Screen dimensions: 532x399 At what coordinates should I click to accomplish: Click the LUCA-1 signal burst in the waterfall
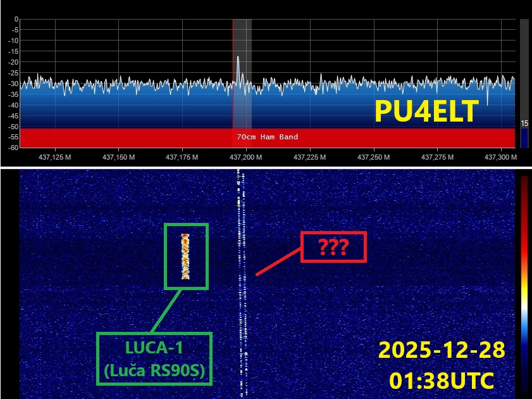tap(185, 256)
